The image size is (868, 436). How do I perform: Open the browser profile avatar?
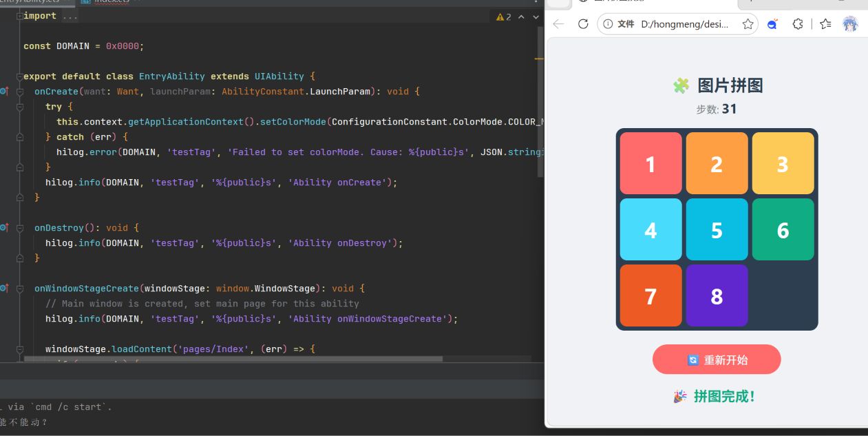click(x=851, y=24)
